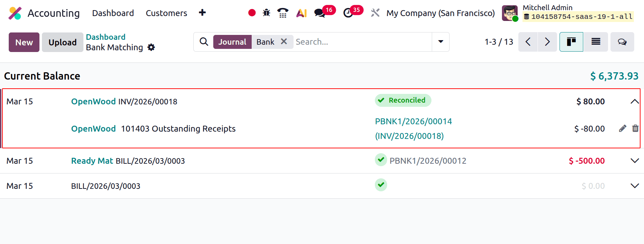Open the VoIP phone dialer
This screenshot has width=644, height=244.
point(283,13)
